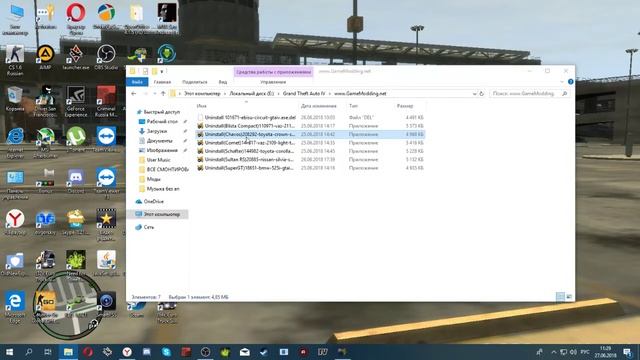
Task: Open the Java desktop shortcut
Action: pyautogui.click(x=106, y=264)
